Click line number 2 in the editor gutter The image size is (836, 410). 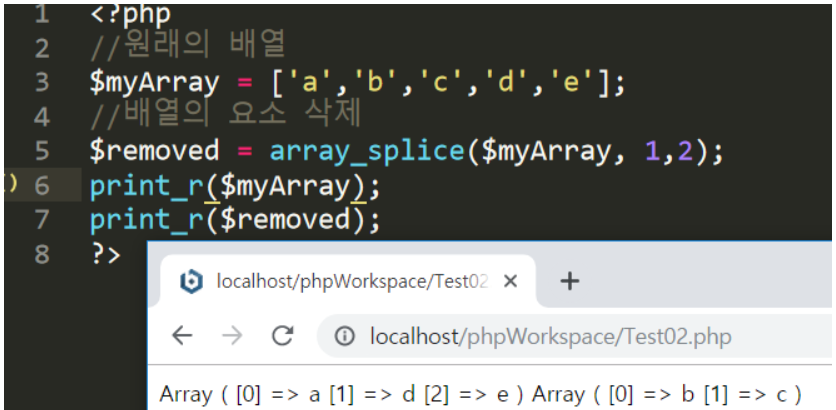(42, 49)
